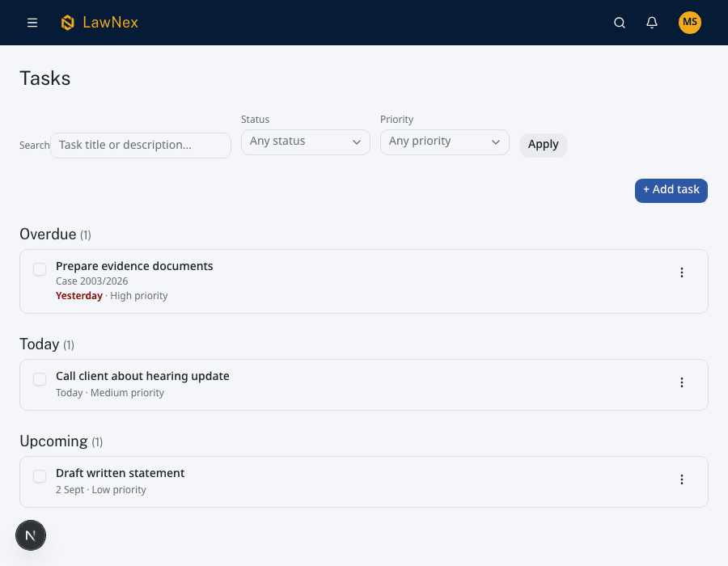Click the red Yesterday due date
728x566 pixels.
point(79,296)
